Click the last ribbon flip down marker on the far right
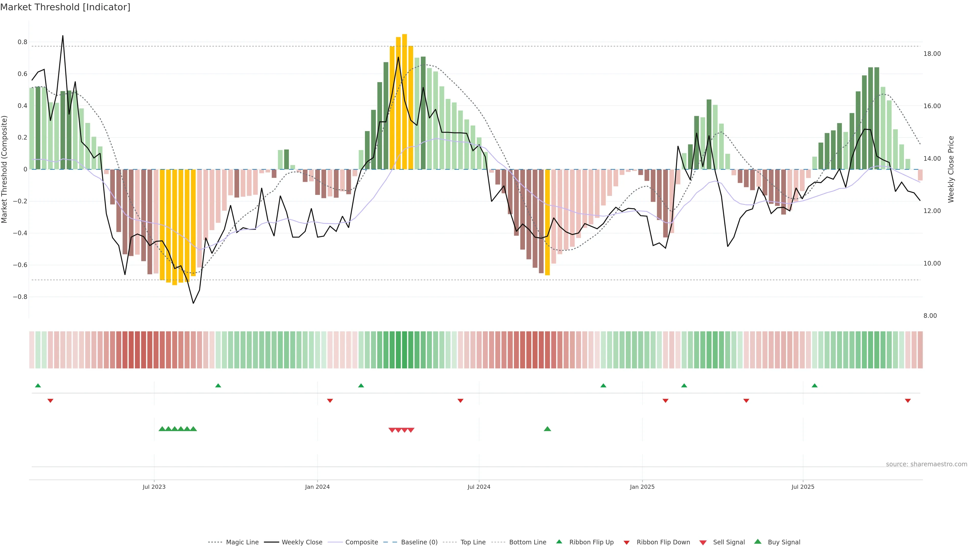The height and width of the screenshot is (551, 980). [908, 401]
